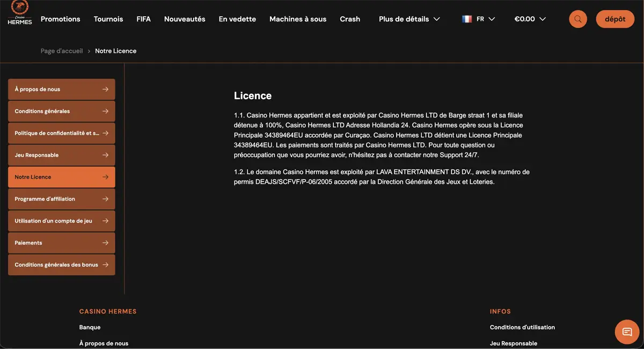
Task: Click paragraph 1.2 about LAVA ENTERTAINMENT
Action: click(382, 177)
